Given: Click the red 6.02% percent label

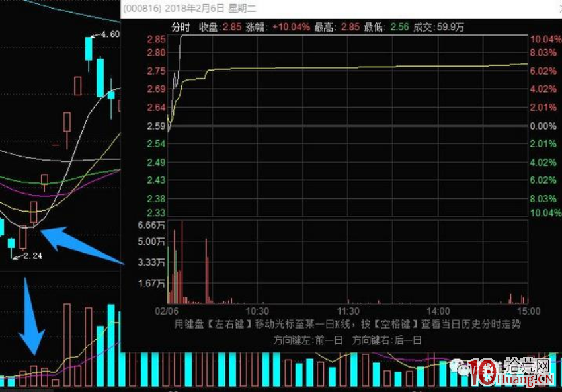Looking at the screenshot, I should click(x=543, y=71).
